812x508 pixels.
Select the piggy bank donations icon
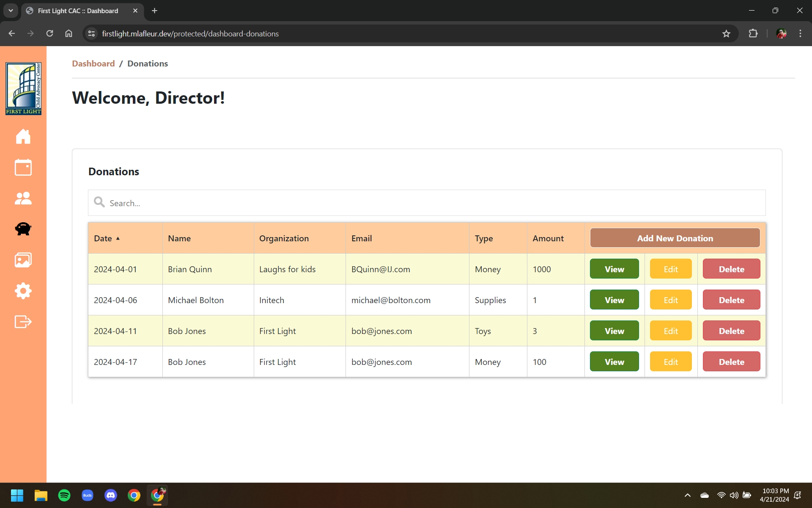click(x=23, y=229)
